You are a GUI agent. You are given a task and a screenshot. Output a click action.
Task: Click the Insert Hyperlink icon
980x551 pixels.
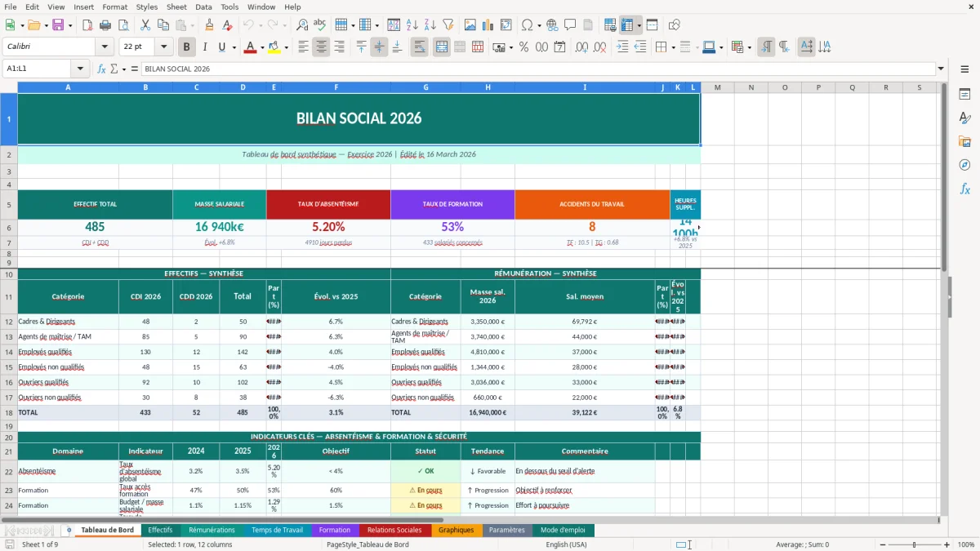[x=552, y=25]
